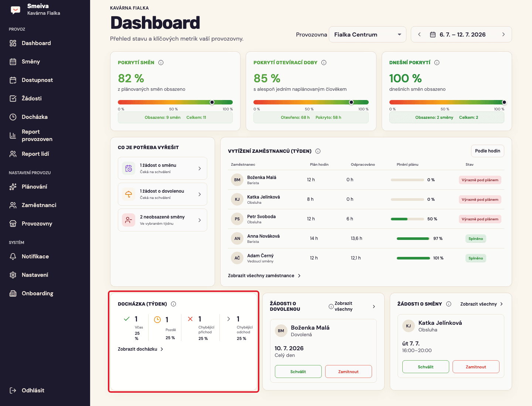The height and width of the screenshot is (406, 532).
Task: Go to next week with right chevron
Action: point(503,35)
